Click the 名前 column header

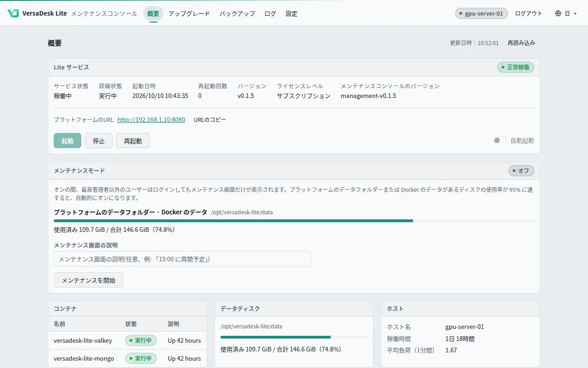60,324
